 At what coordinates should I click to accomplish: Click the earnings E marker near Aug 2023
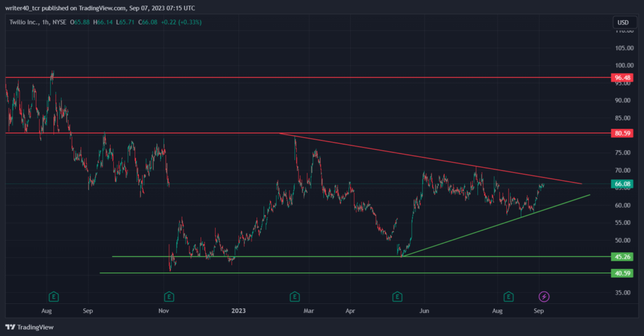tap(508, 296)
